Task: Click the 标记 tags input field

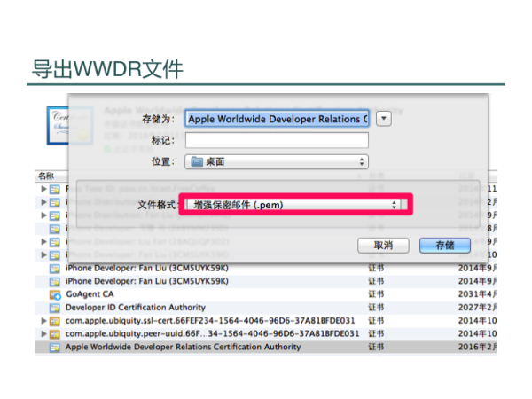Action: (x=277, y=140)
